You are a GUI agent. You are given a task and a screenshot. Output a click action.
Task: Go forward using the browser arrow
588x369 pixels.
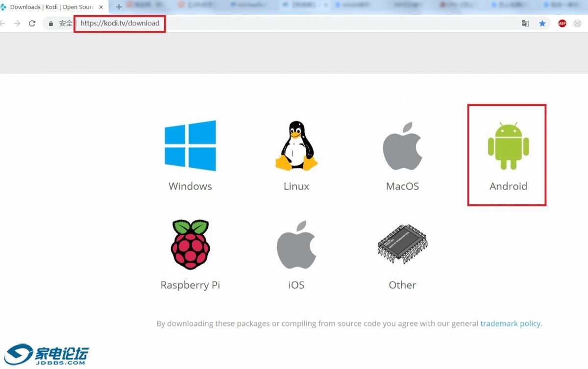click(x=17, y=24)
